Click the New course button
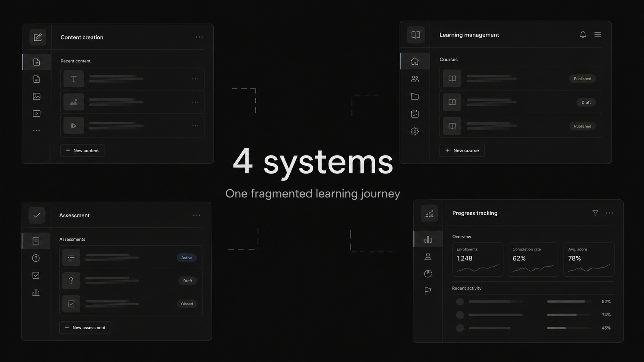644x362 pixels. (x=462, y=150)
